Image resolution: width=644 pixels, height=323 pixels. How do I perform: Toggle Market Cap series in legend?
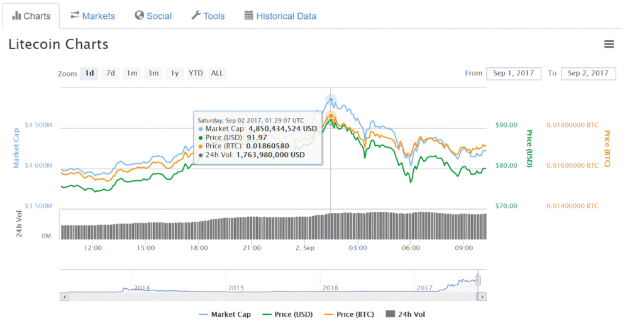(x=225, y=314)
